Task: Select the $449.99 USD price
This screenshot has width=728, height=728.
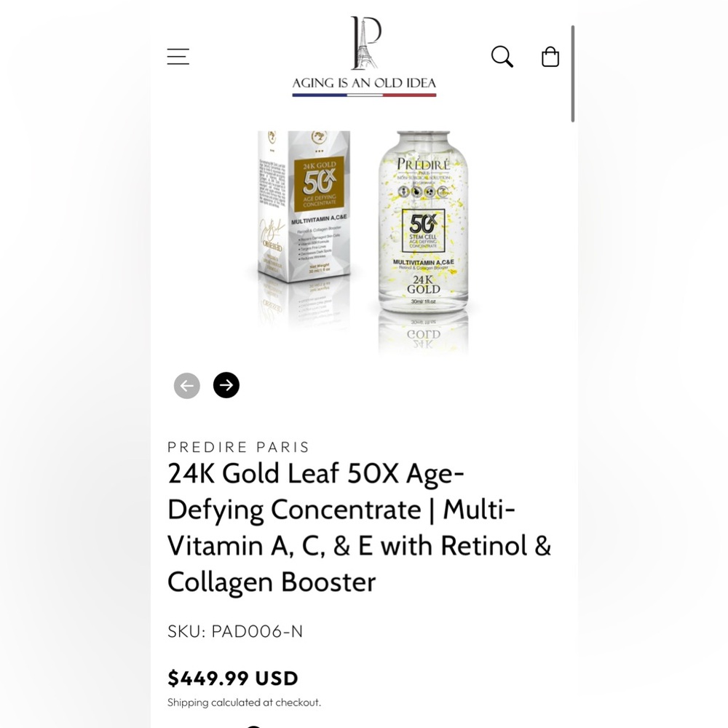Action: point(232,678)
